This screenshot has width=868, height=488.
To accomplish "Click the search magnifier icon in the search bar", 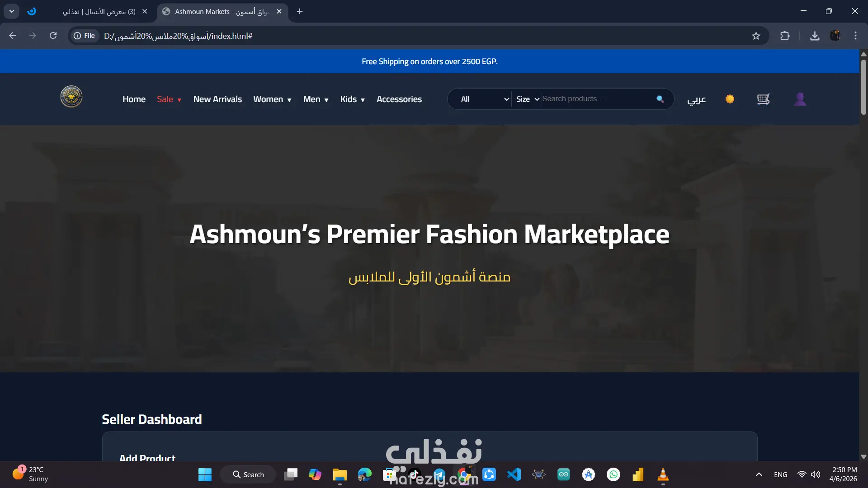I will click(x=660, y=99).
